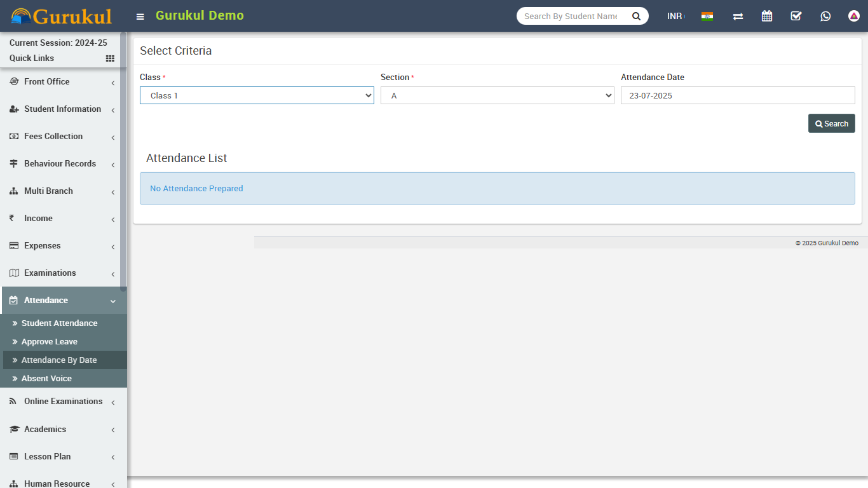Click the user profile avatar icon
This screenshot has height=488, width=868.
(x=854, y=17)
